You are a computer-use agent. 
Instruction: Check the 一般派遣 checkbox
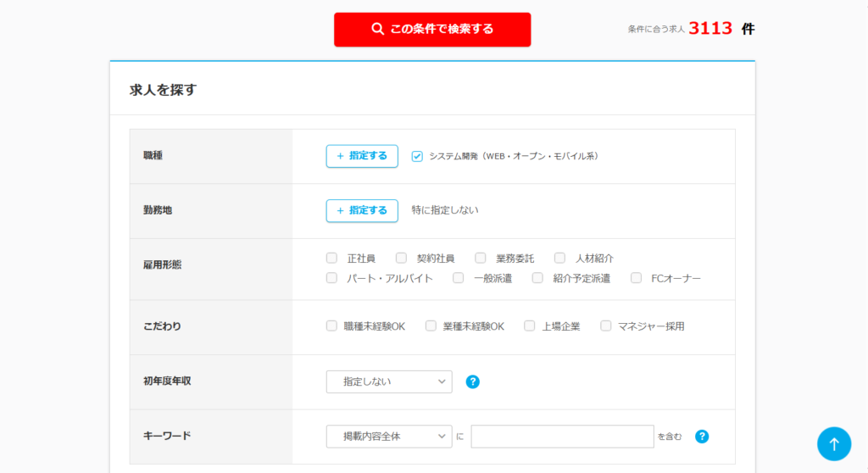(x=459, y=278)
